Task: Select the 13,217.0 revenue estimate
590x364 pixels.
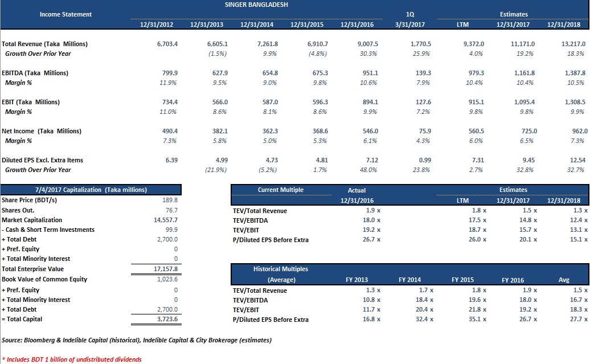Action: pos(574,44)
